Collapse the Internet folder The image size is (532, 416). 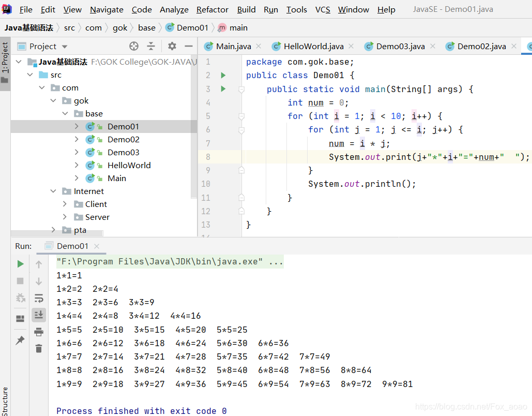(53, 191)
